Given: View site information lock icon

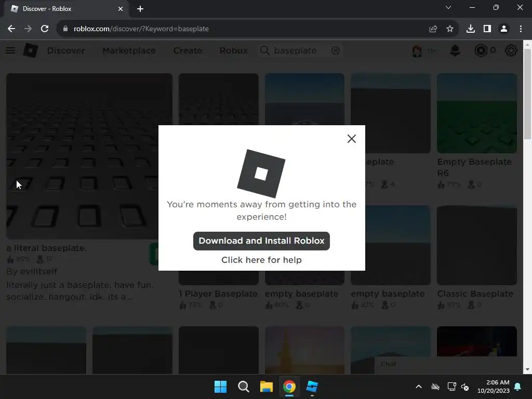Looking at the screenshot, I should pos(65,29).
